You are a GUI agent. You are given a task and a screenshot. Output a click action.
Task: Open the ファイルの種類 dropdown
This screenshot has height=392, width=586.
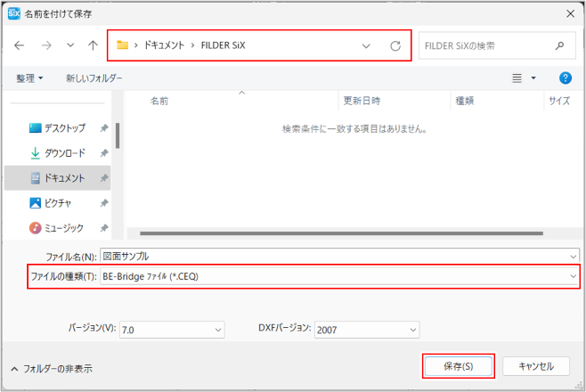click(573, 277)
